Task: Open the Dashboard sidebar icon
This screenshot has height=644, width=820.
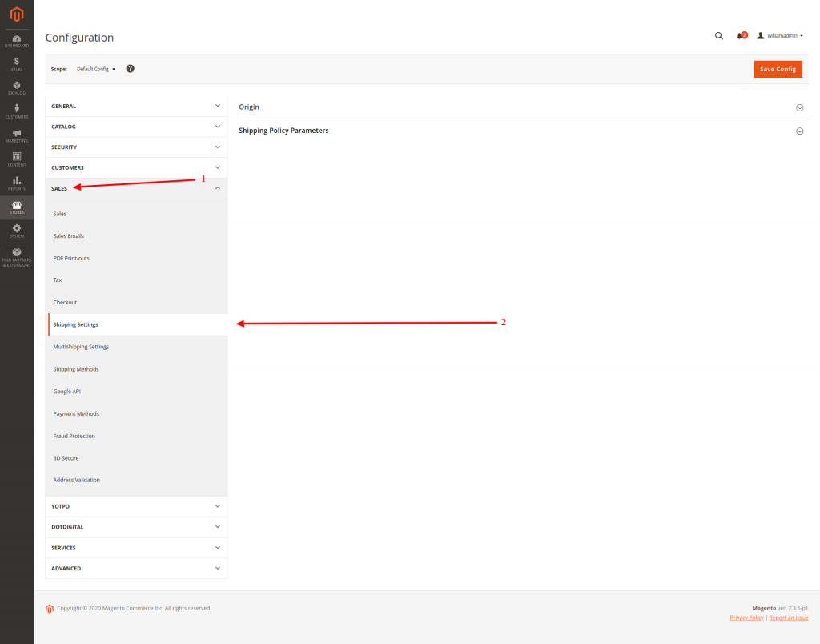Action: (x=17, y=40)
